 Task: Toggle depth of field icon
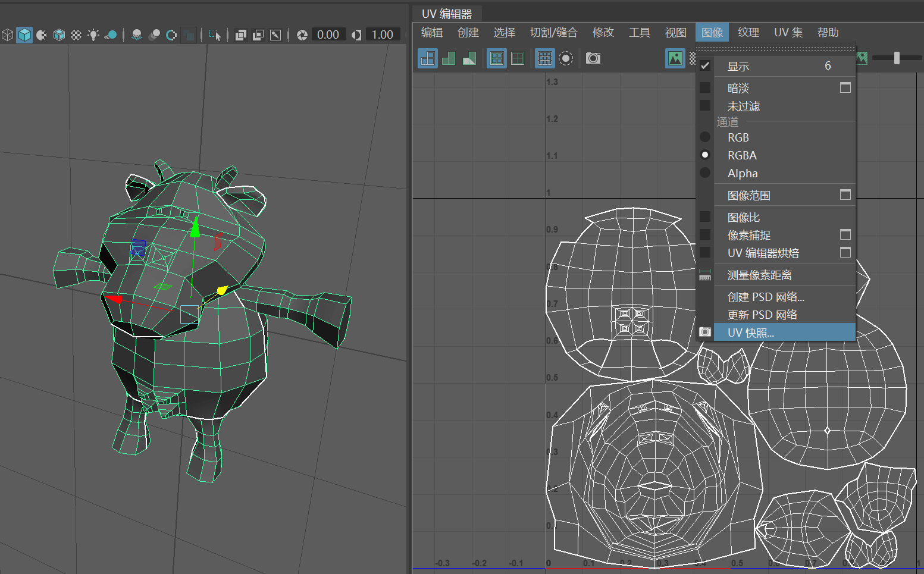pos(189,35)
